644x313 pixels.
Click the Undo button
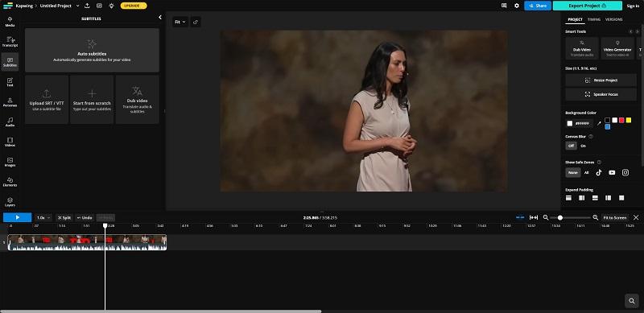tap(85, 218)
